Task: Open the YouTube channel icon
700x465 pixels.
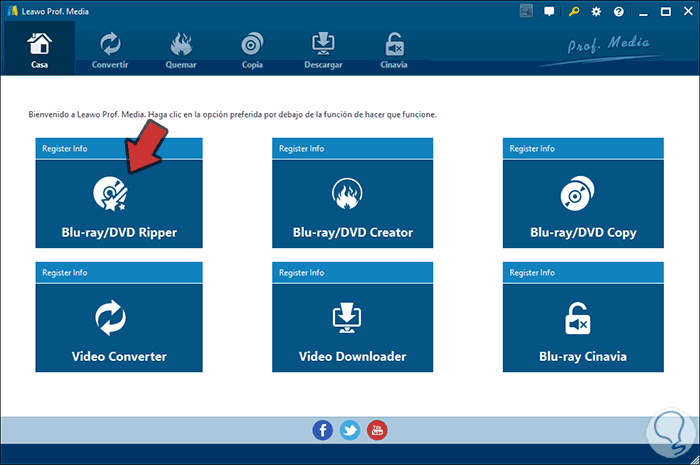Action: coord(377,430)
